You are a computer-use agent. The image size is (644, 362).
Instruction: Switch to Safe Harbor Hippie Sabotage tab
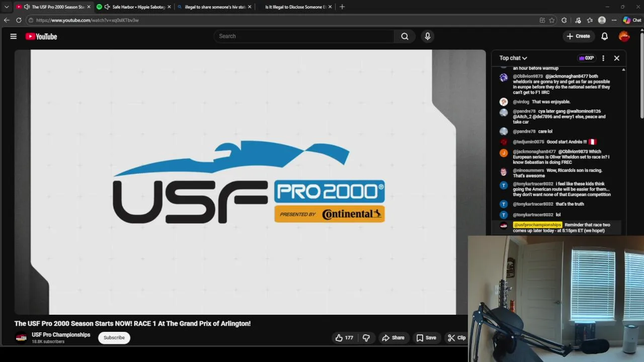[x=133, y=7]
